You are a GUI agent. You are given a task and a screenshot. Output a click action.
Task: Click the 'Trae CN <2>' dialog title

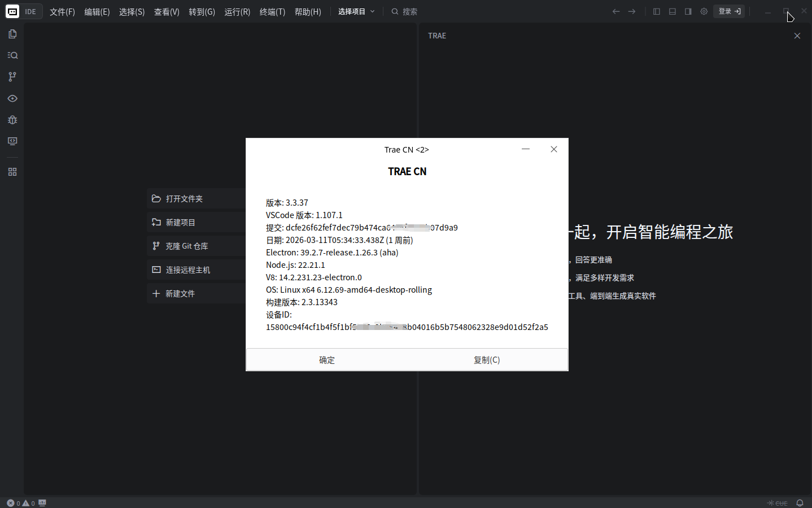tap(407, 150)
